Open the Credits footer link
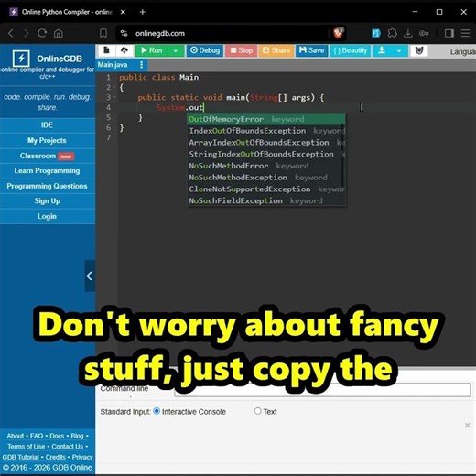 56,457
